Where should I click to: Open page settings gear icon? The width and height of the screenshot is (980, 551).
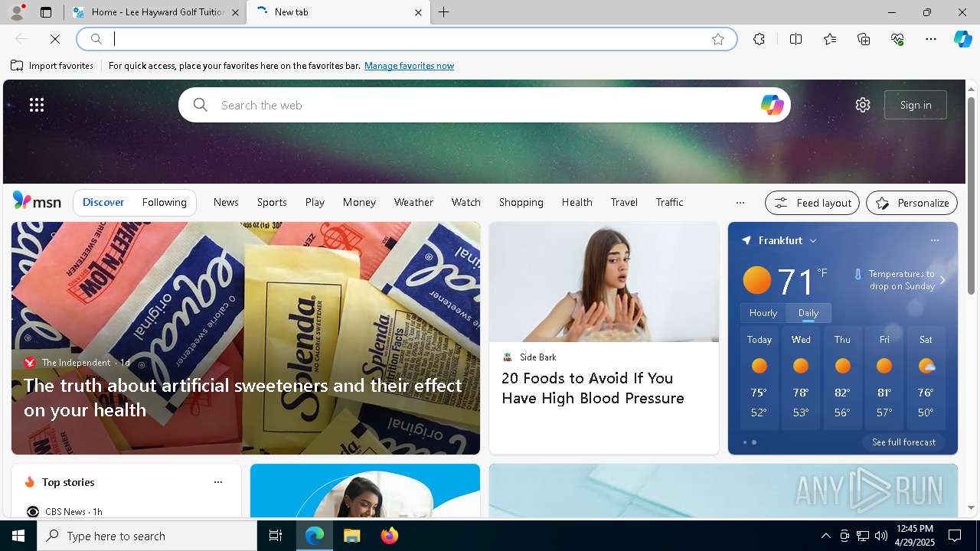(863, 105)
